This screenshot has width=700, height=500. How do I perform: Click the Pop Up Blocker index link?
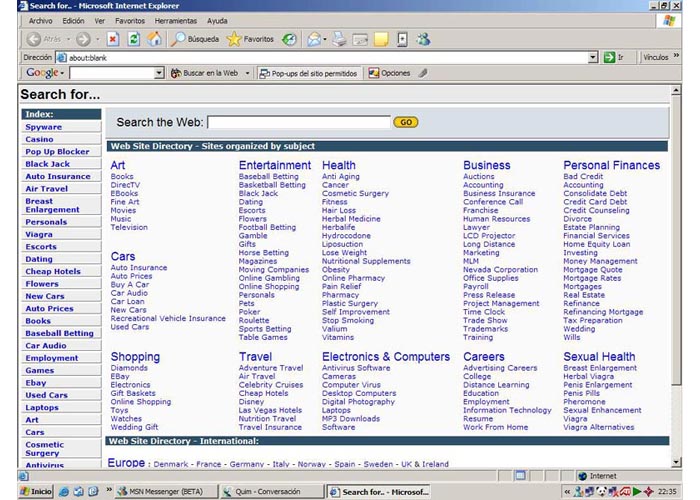tap(57, 151)
